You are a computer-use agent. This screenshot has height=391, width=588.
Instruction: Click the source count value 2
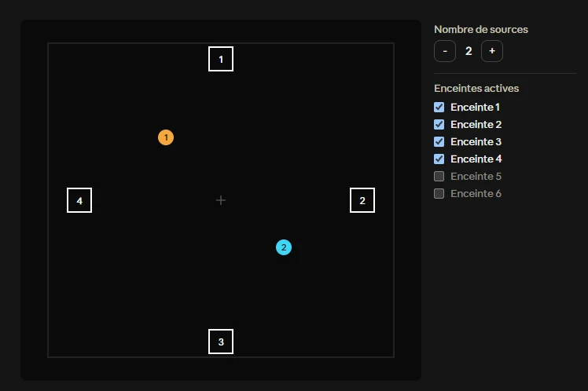point(469,51)
